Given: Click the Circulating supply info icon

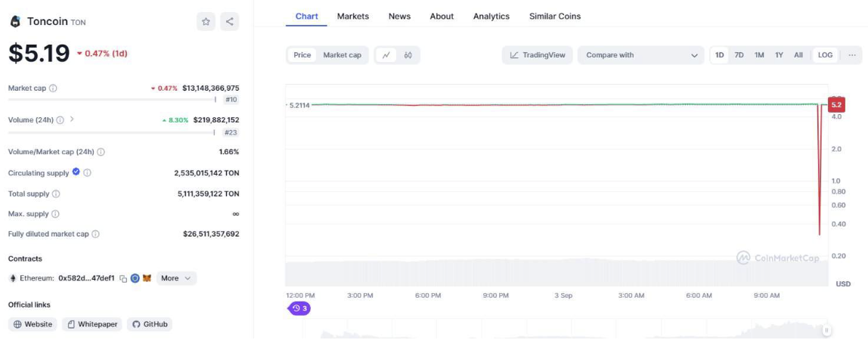Looking at the screenshot, I should pyautogui.click(x=87, y=173).
